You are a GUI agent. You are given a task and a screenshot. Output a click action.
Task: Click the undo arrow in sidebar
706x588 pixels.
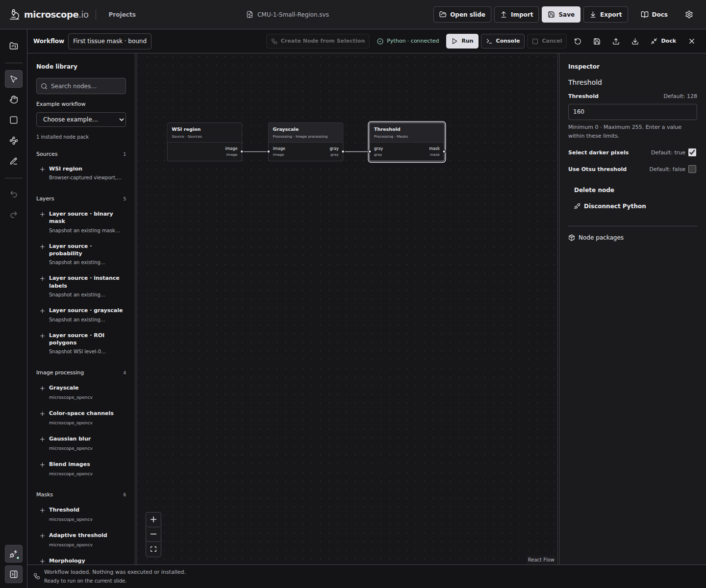click(14, 194)
